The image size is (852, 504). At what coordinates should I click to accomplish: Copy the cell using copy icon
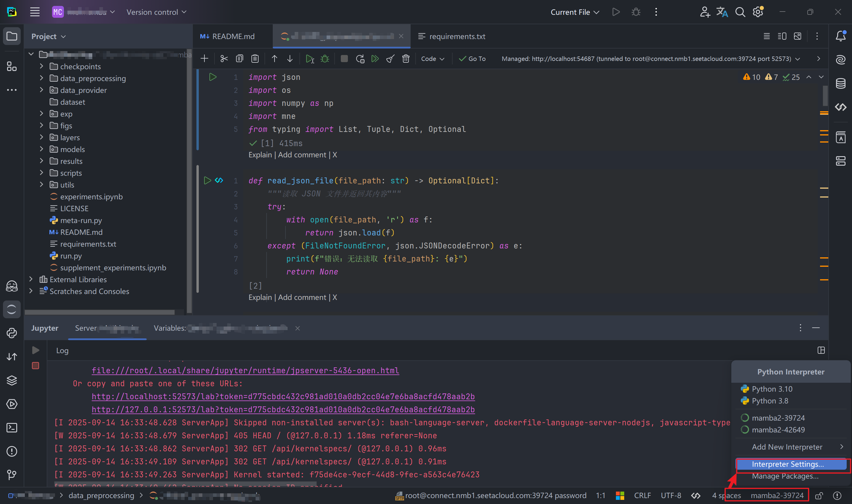[239, 59]
